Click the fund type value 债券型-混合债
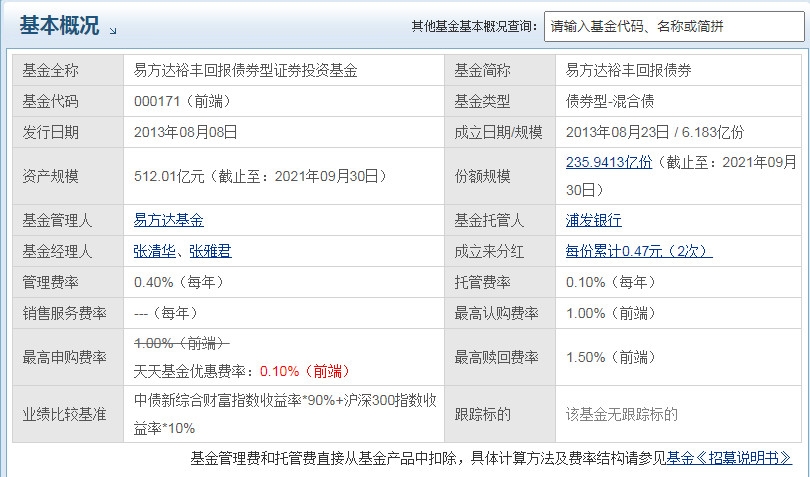The width and height of the screenshot is (810, 477). click(x=613, y=101)
